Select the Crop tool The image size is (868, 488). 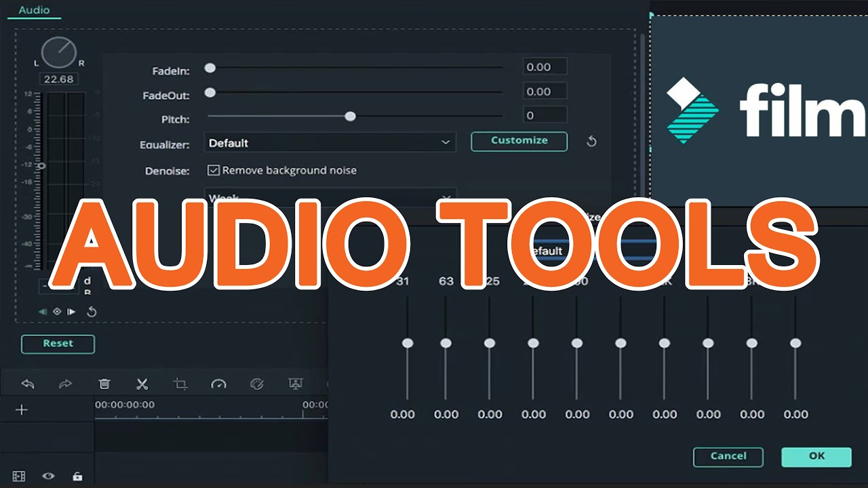[180, 384]
